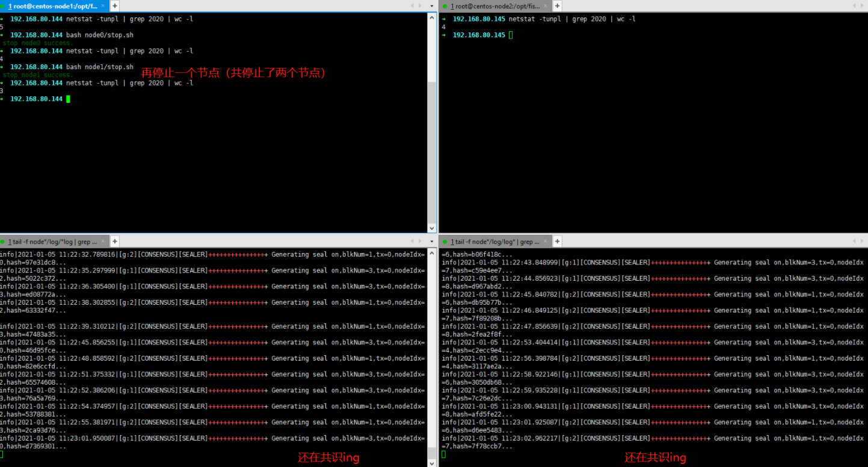The width and height of the screenshot is (868, 467).
Task: Click scrollbar thumb in bottom-left log terminal
Action: click(432, 452)
